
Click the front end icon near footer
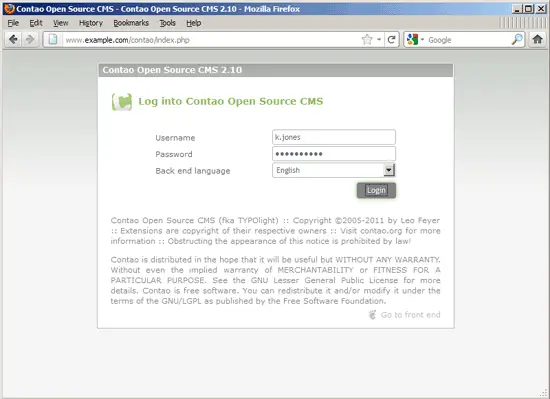click(373, 315)
